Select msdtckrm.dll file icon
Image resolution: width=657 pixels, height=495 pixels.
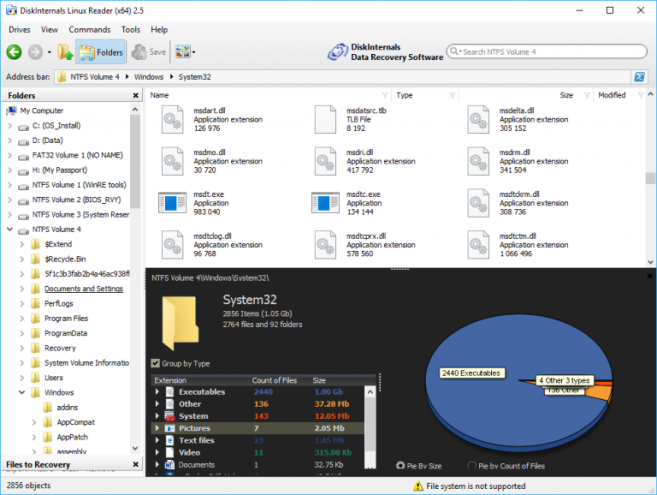coord(478,203)
